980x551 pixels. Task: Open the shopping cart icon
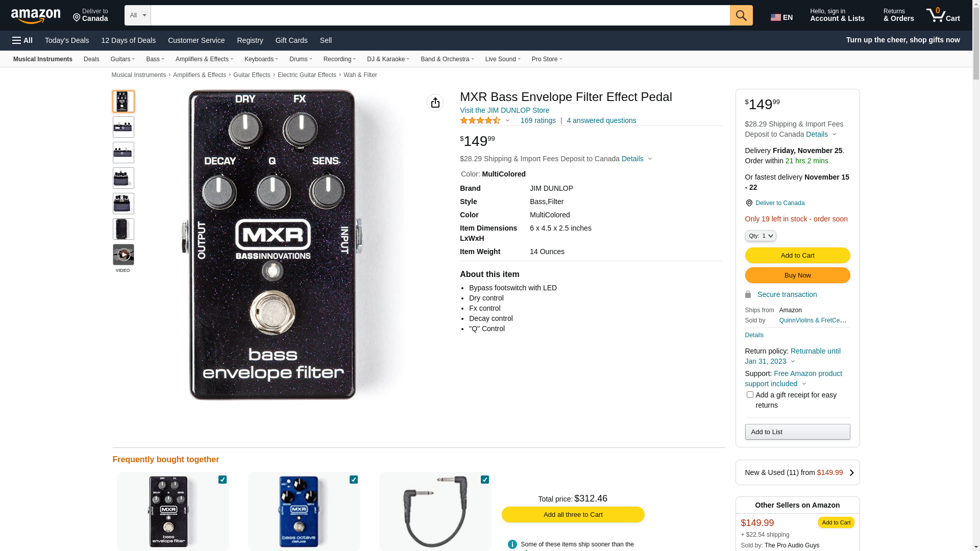click(942, 15)
